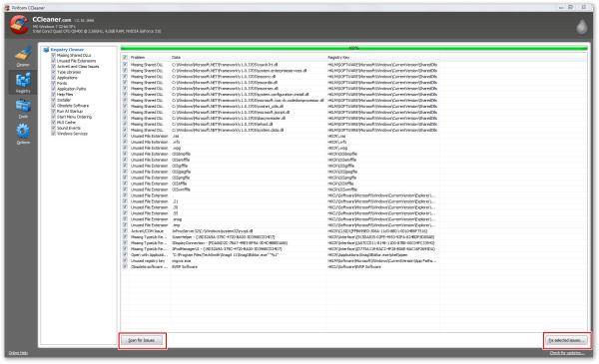Disable the Obsolete Software checkbox

(x=54, y=106)
